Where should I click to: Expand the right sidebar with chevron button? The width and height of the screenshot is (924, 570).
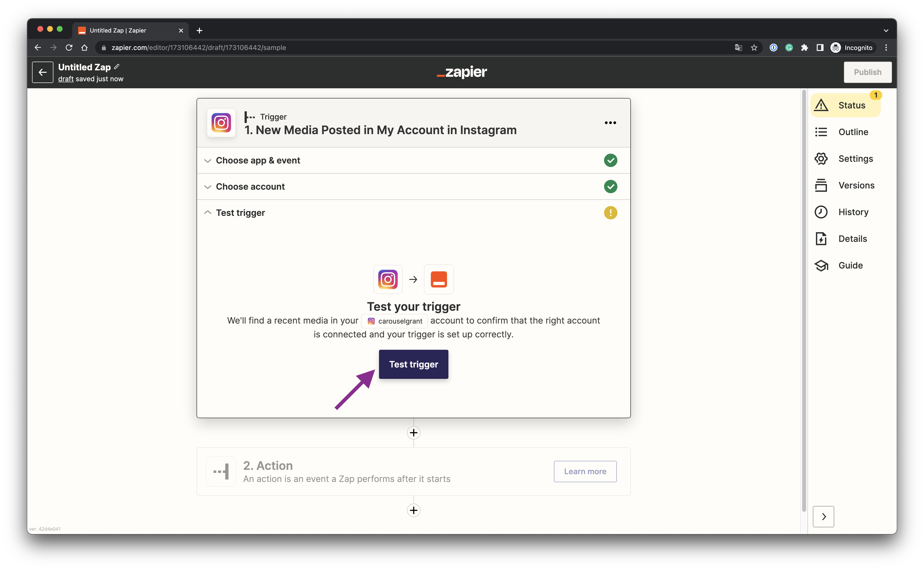tap(823, 516)
